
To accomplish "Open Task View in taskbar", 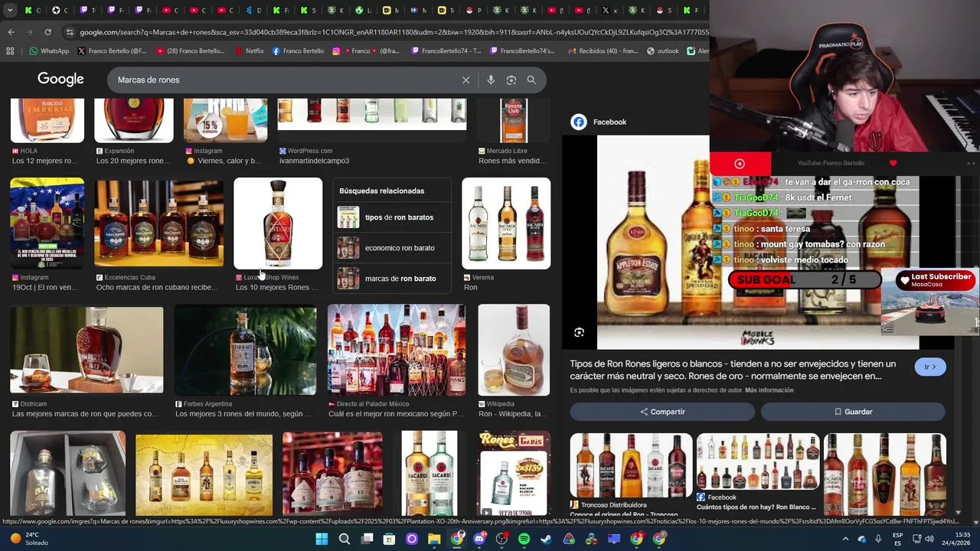I will 367,539.
